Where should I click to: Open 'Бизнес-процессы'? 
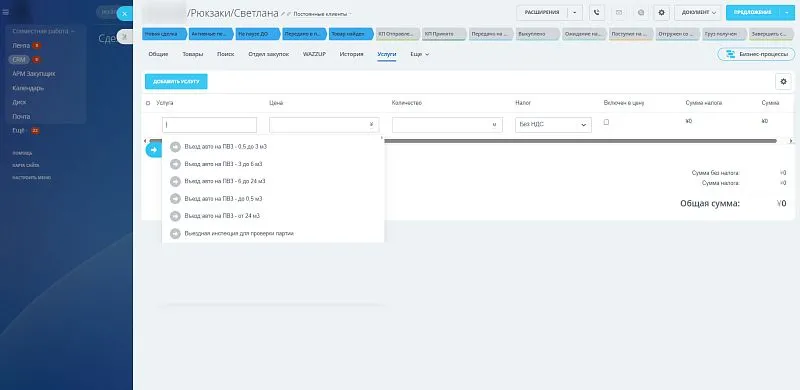tap(756, 54)
